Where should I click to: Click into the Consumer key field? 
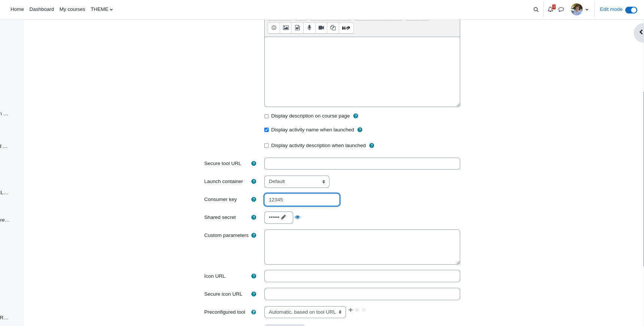(x=302, y=199)
